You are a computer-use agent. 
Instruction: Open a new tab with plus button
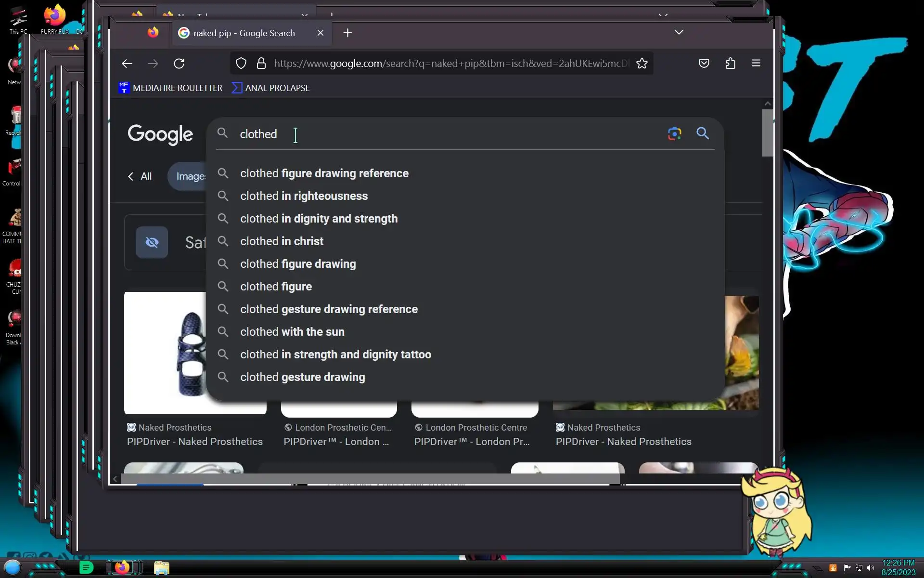[347, 33]
